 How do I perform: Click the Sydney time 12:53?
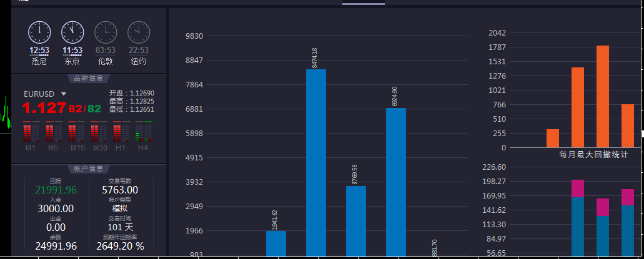click(39, 51)
